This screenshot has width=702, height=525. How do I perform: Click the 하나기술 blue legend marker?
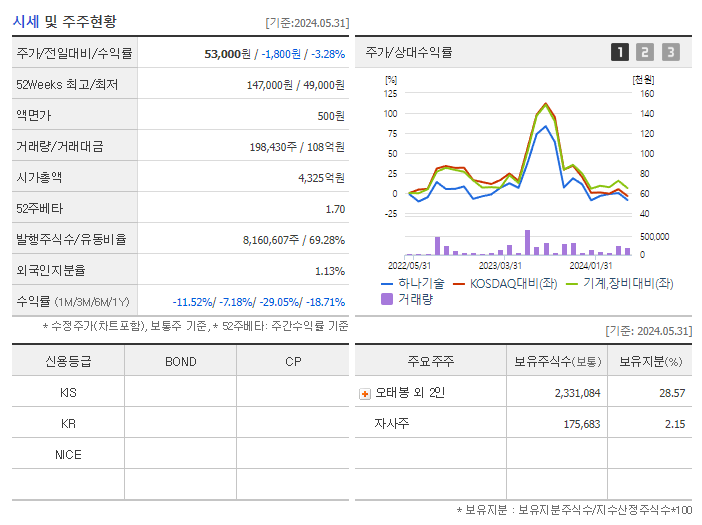pyautogui.click(x=387, y=284)
